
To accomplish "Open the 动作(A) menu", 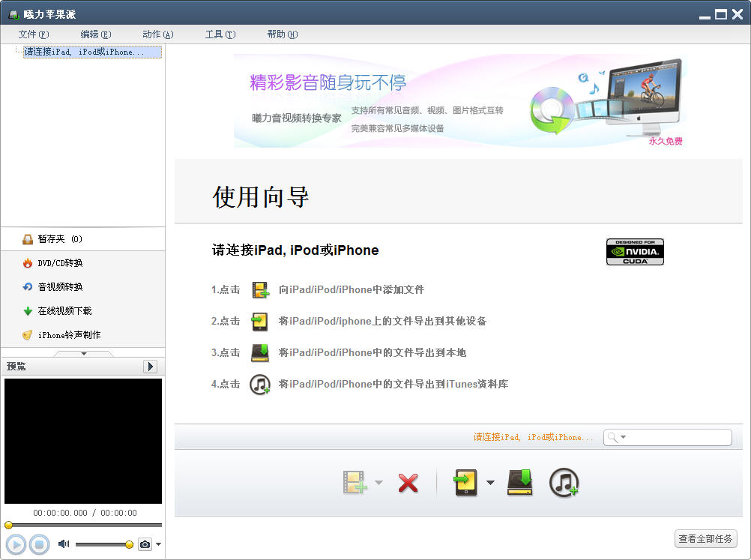I will click(x=158, y=34).
